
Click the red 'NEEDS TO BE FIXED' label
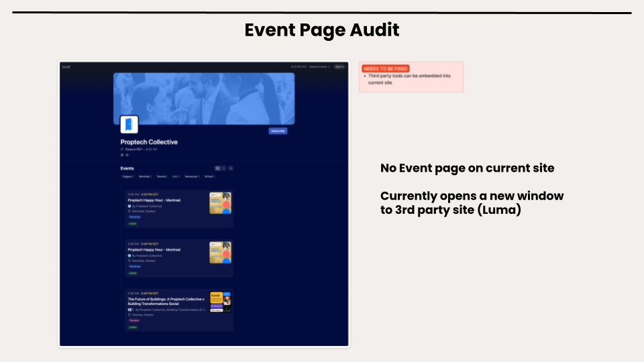pos(385,68)
